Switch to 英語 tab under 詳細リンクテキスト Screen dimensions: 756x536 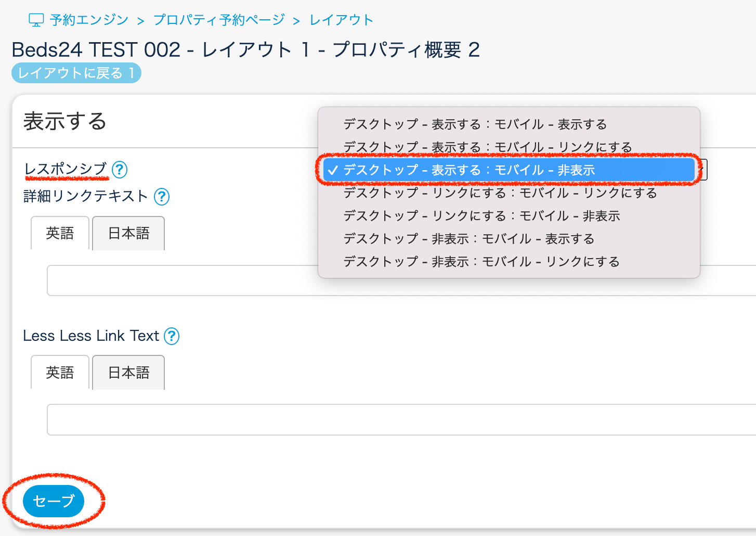(x=60, y=233)
